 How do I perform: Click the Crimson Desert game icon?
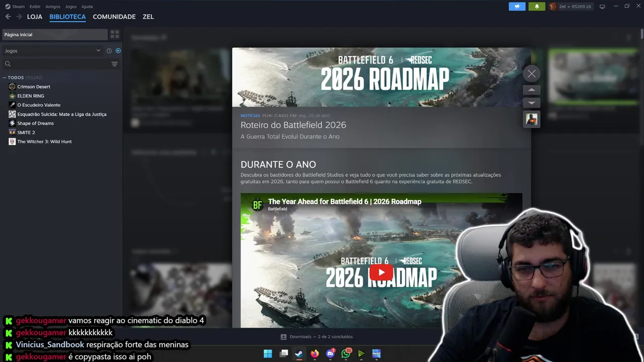pos(12,87)
